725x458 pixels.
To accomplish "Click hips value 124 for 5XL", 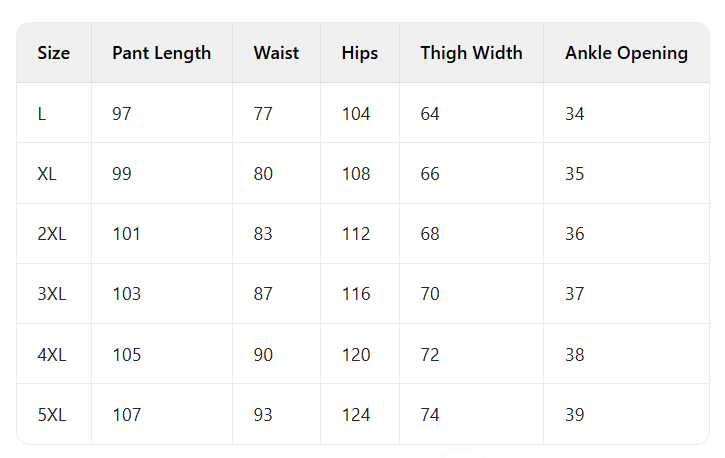I will point(356,415).
